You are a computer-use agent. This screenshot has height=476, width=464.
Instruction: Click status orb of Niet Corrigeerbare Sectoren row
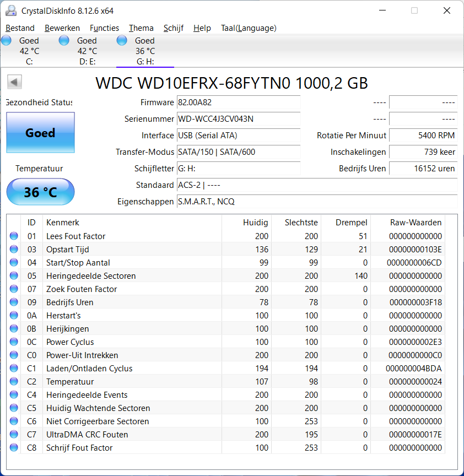(14, 421)
